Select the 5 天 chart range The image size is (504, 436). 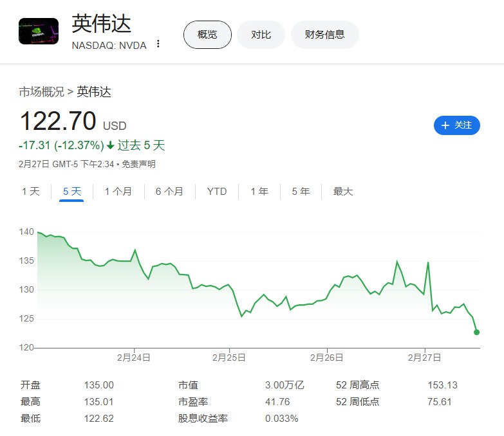pyautogui.click(x=72, y=192)
